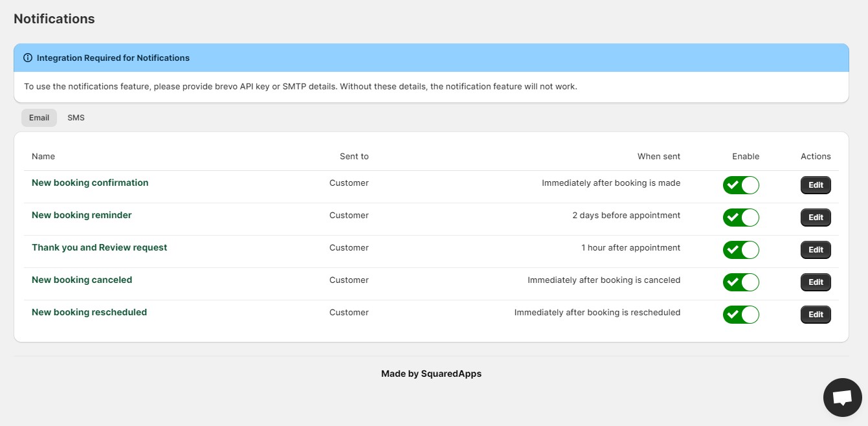Click the Made by SquaredApps footer text

pos(431,374)
